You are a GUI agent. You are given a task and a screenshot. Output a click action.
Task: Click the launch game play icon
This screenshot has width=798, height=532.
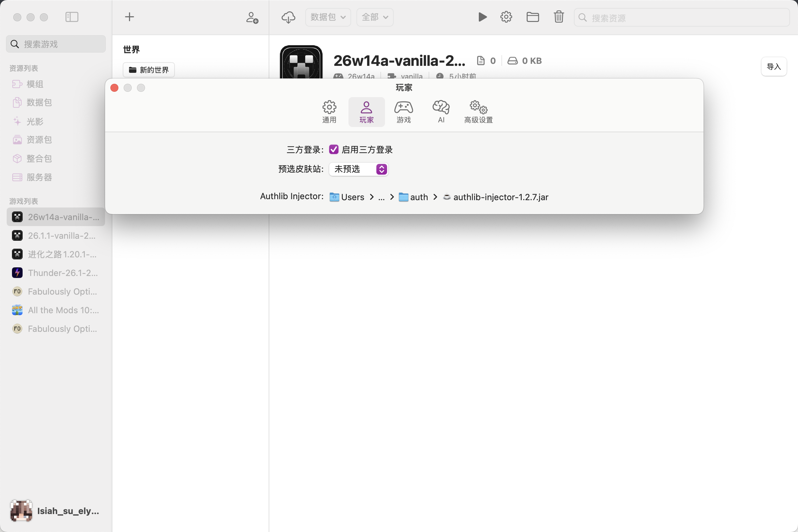pos(482,17)
